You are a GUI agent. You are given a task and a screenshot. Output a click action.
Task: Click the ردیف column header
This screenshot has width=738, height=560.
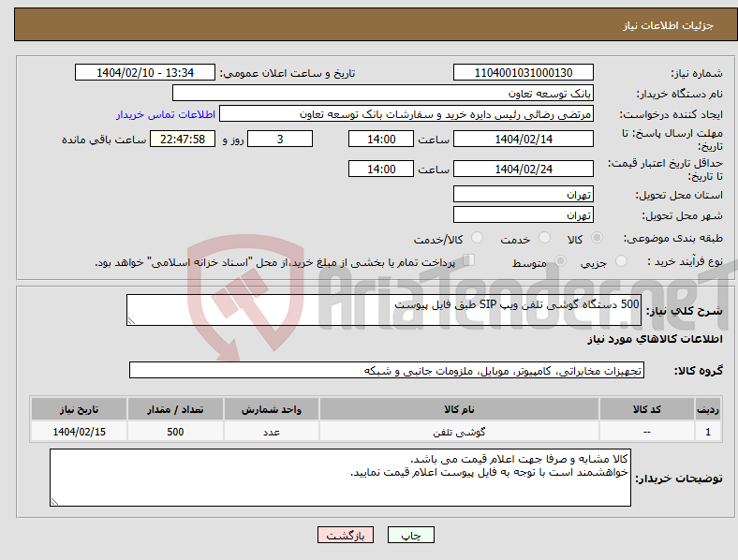tap(708, 409)
